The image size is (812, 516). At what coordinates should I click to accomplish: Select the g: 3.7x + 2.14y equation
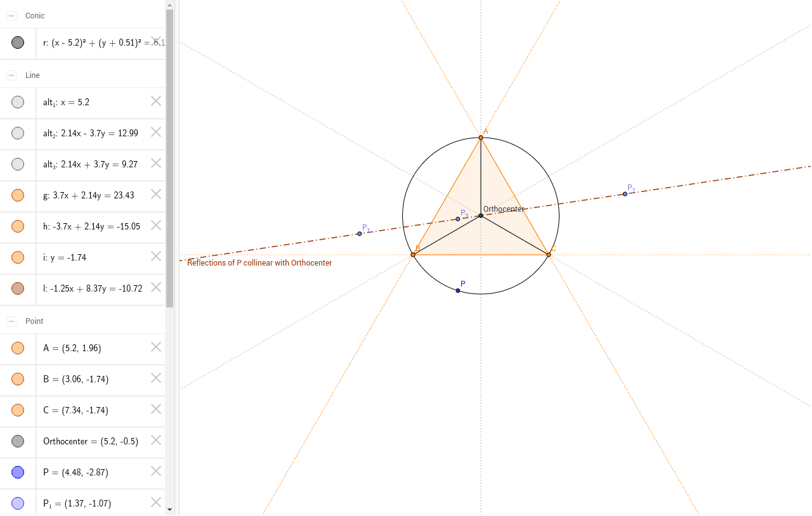89,195
